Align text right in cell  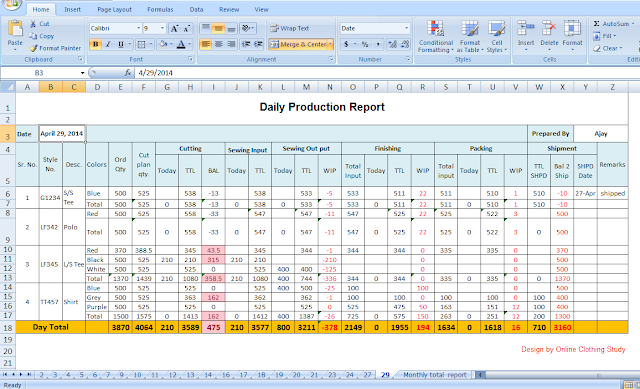(x=231, y=44)
